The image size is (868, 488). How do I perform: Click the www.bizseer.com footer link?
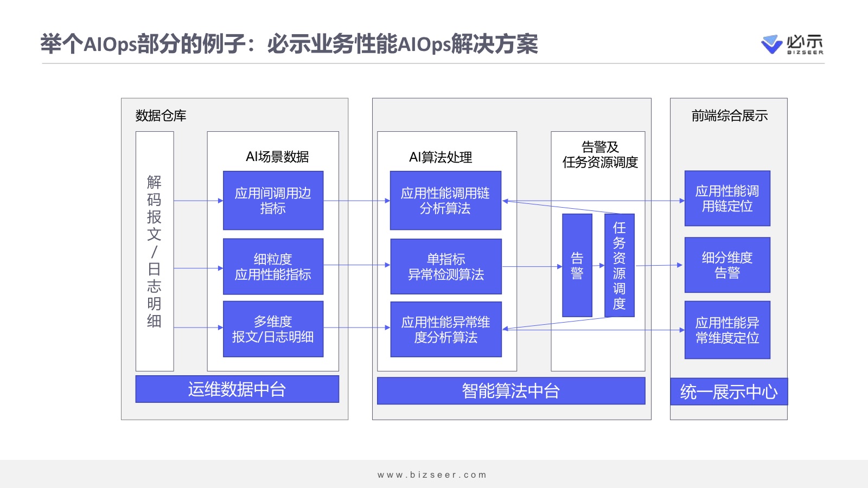pyautogui.click(x=432, y=474)
